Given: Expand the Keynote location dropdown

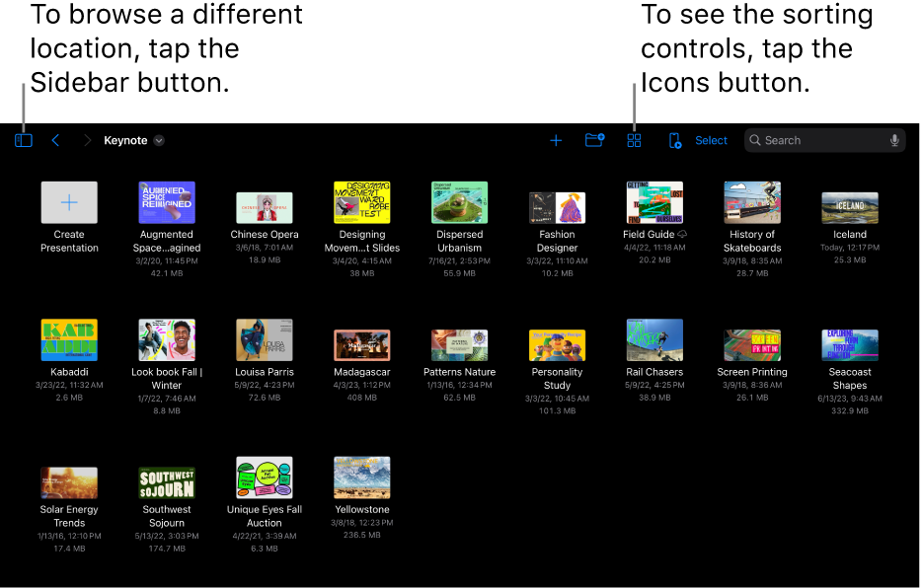Looking at the screenshot, I should pos(159,140).
